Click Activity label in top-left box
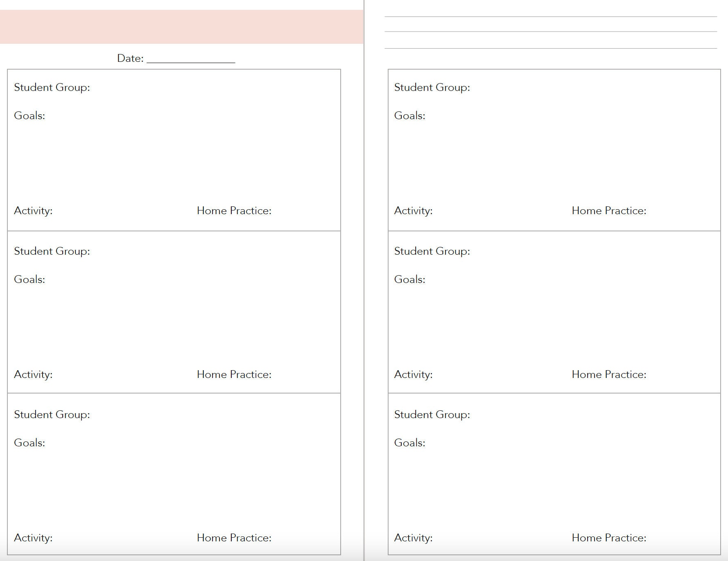This screenshot has width=728, height=561. (x=33, y=211)
